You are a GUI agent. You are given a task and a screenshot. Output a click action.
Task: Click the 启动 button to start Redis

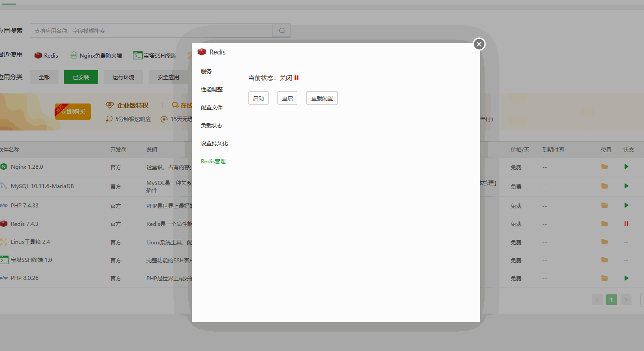[x=259, y=98]
